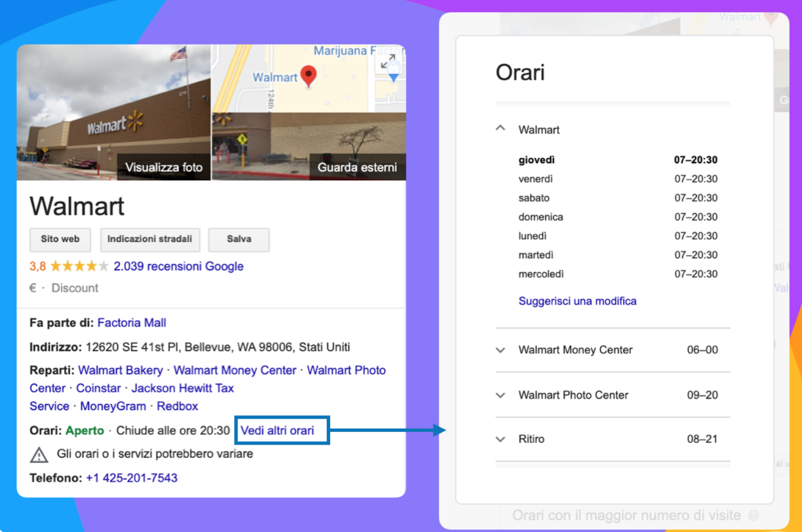Collapse the Walmart hours section chevron
Image resolution: width=802 pixels, height=532 pixels.
500,128
